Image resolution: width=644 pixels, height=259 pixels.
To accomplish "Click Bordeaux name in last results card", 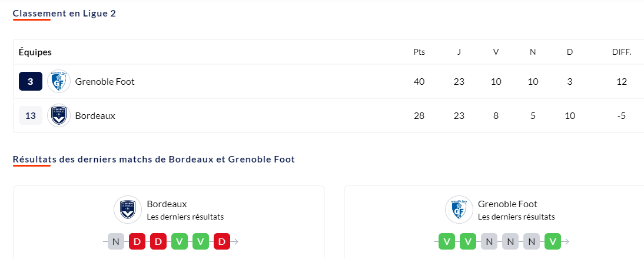I will [x=167, y=204].
